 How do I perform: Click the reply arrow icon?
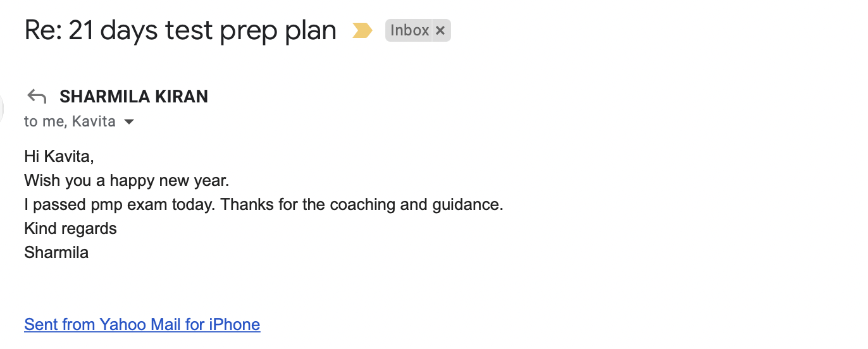[37, 97]
